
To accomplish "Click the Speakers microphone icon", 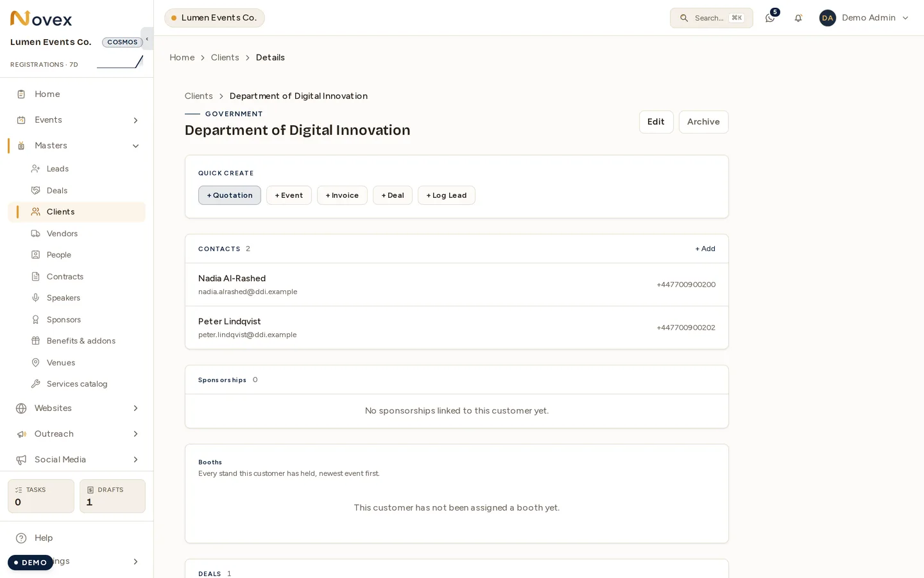I will pos(36,298).
